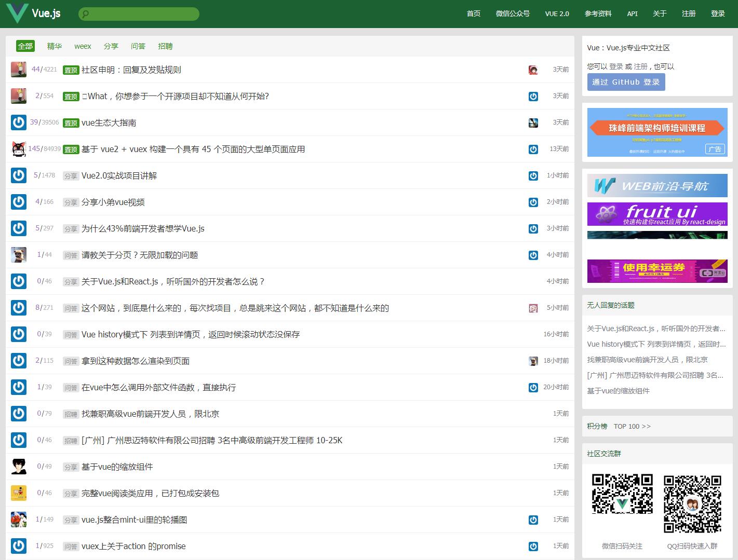
Task: Open last-reply avatar on vue生态大指南 row
Action: coord(533,123)
